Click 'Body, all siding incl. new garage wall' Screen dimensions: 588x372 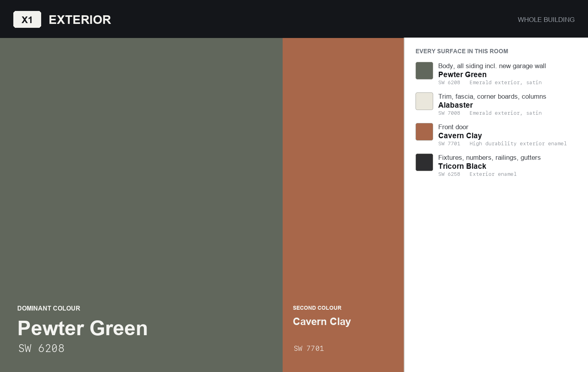492,66
